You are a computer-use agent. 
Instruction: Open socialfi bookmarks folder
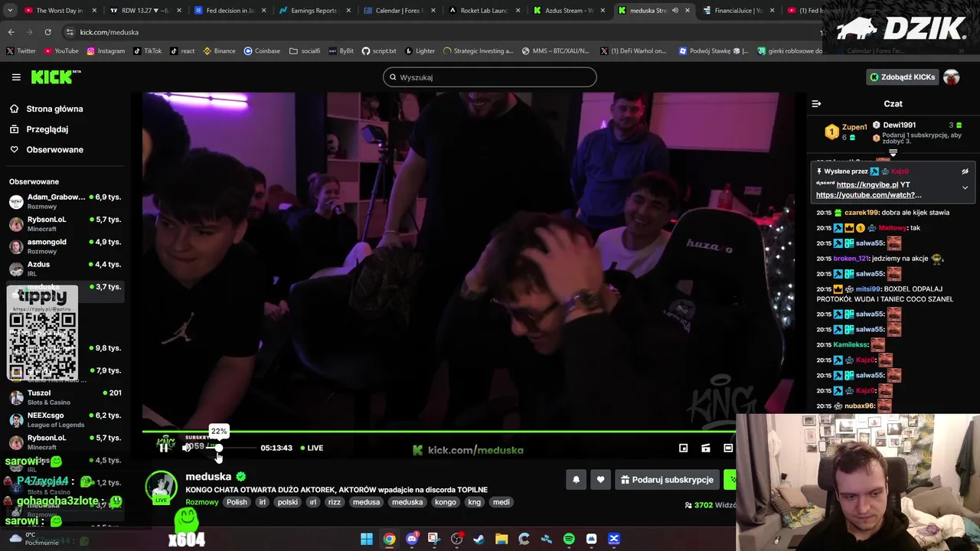[x=305, y=51]
